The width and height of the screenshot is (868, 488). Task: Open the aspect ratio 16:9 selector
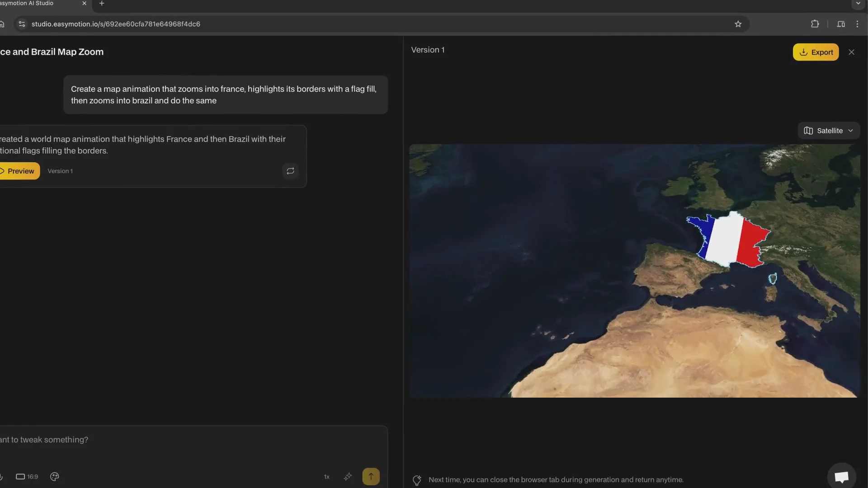(x=27, y=477)
